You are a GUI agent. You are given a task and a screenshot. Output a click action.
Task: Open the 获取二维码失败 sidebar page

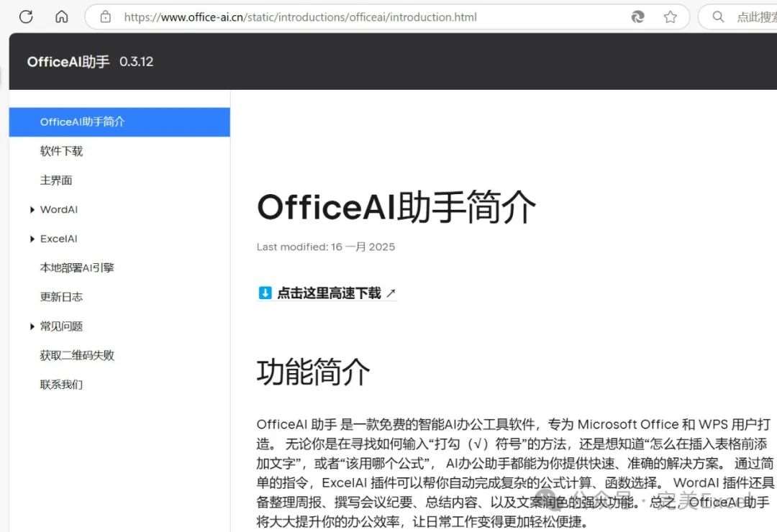point(77,356)
